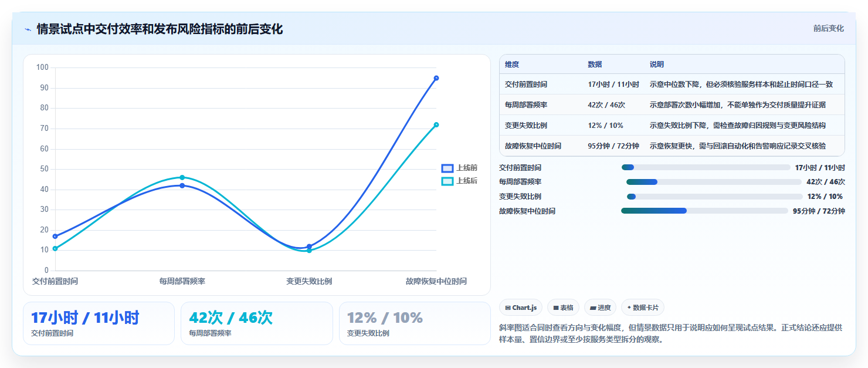Click the panel title 情景试点中交付效率
Viewport: 868px width, 368px height.
160,29
